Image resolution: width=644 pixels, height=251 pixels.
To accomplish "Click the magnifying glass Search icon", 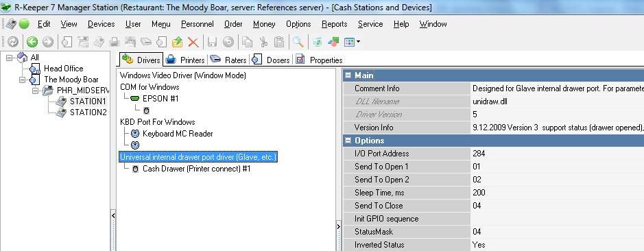I will [298, 42].
